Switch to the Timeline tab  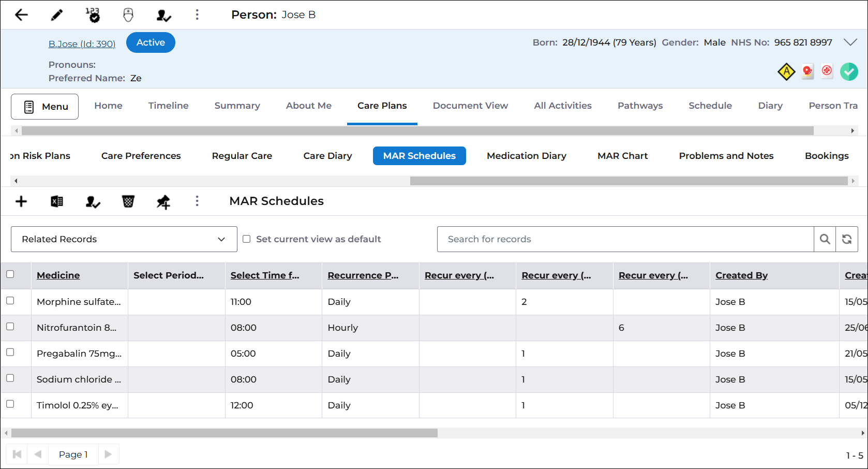click(x=168, y=106)
